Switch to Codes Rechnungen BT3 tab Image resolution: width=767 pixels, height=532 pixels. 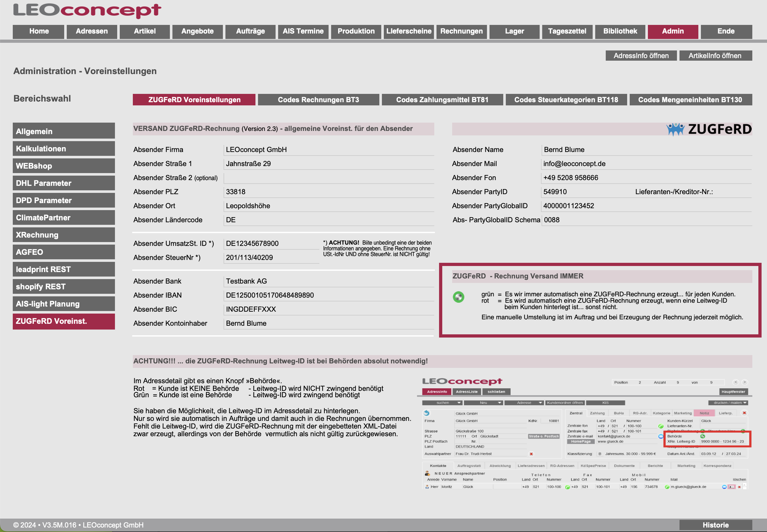pos(318,100)
